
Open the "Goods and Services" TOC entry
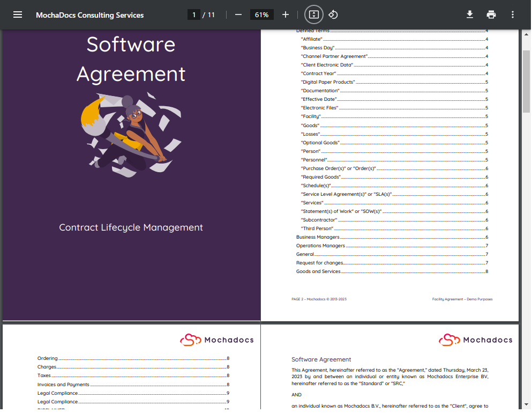[317, 271]
